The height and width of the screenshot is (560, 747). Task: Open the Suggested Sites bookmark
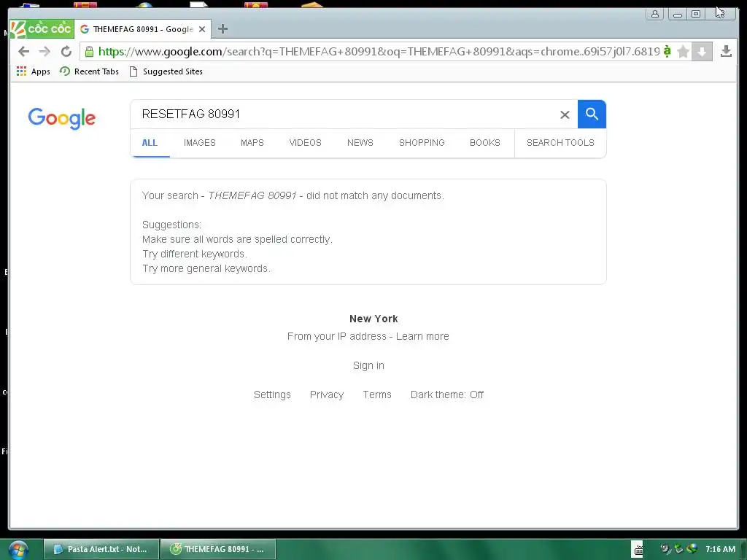point(166,71)
